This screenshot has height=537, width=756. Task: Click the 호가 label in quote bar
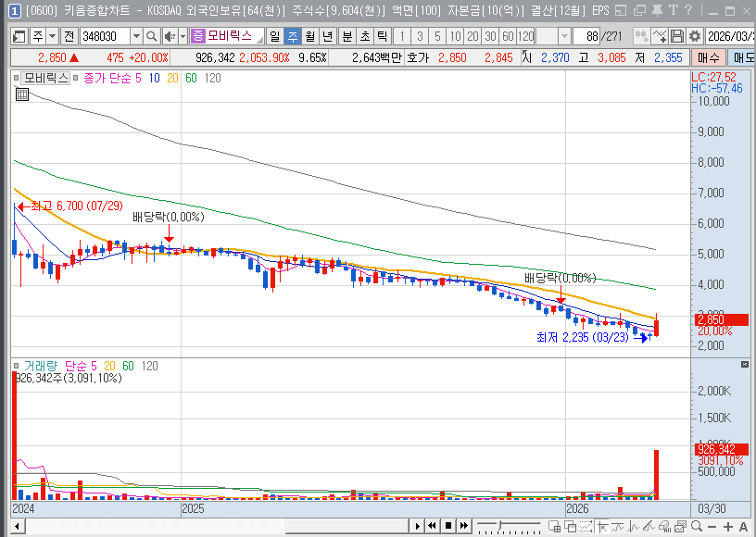418,57
